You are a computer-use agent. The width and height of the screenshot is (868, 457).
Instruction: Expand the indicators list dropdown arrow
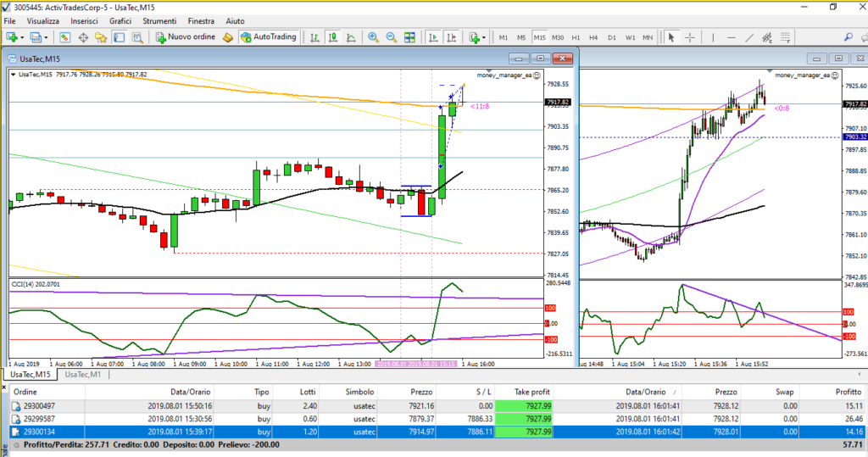tap(484, 37)
